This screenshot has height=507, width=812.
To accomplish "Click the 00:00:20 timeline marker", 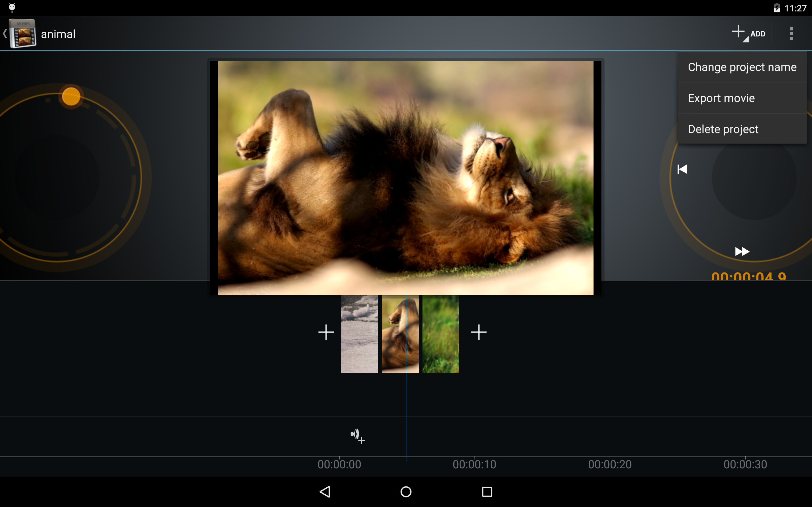I will 609,464.
